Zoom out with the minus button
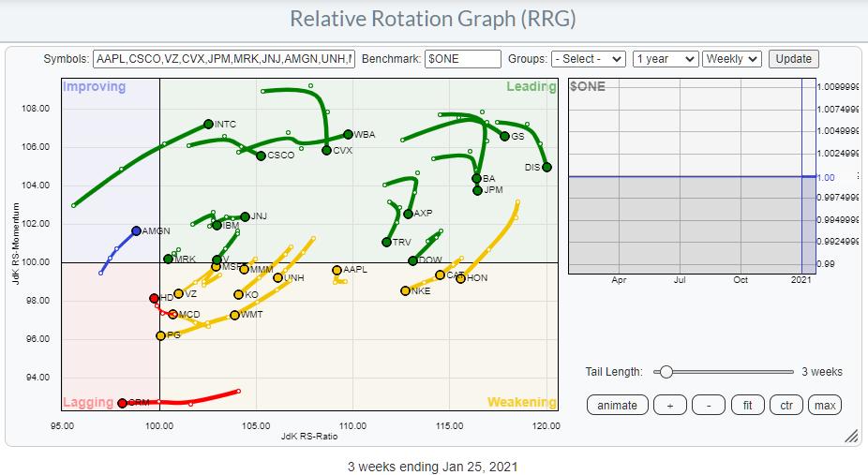Screen dimensions: 868x475 click(708, 405)
